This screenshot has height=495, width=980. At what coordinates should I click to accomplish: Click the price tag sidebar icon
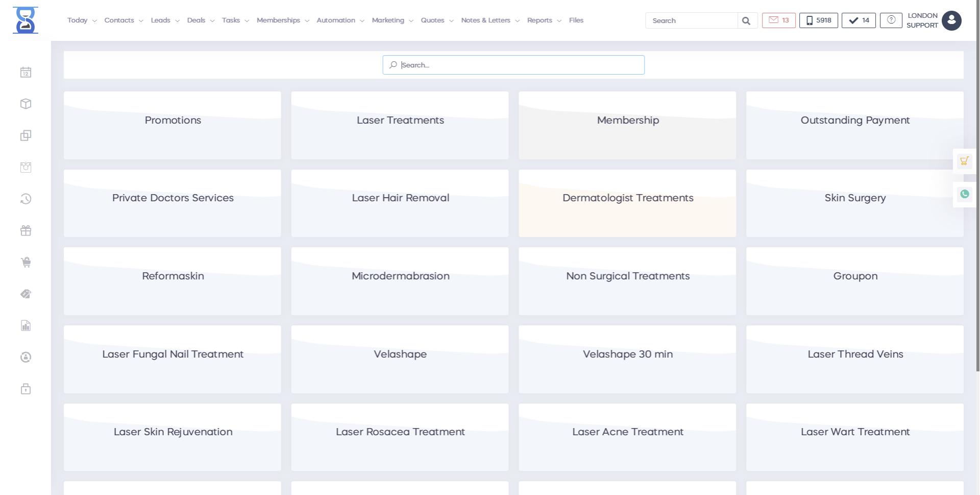pyautogui.click(x=26, y=294)
